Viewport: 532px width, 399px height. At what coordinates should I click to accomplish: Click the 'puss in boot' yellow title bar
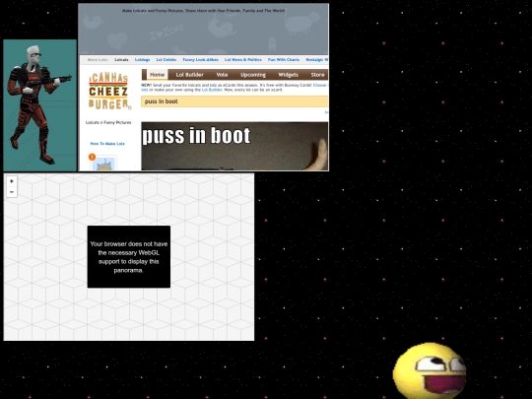234,101
